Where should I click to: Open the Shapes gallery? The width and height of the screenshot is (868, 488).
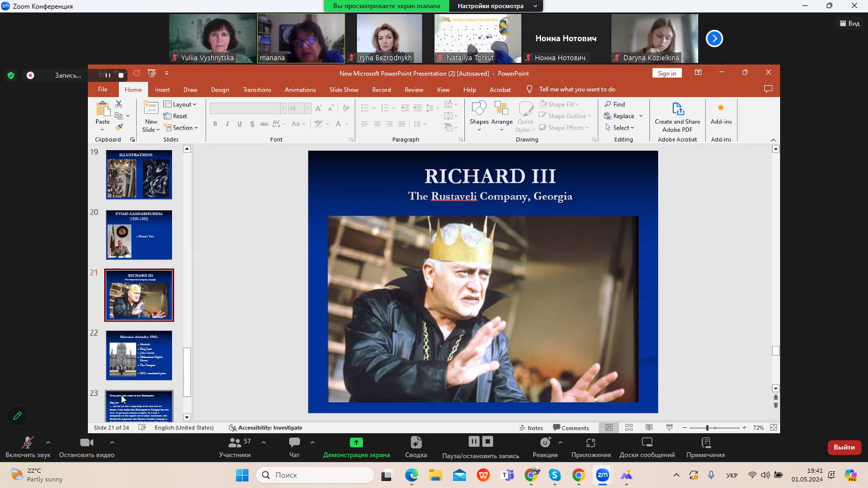coord(479,112)
